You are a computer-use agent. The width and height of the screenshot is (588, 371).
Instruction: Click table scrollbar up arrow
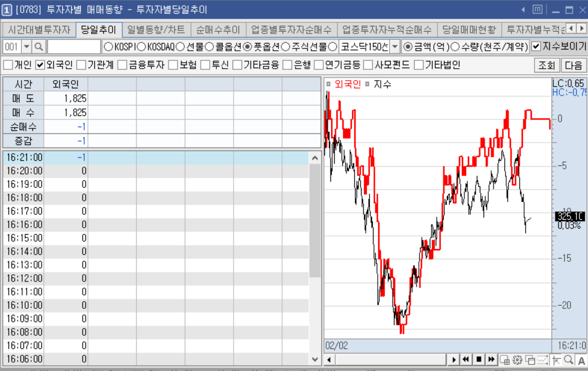[x=315, y=158]
